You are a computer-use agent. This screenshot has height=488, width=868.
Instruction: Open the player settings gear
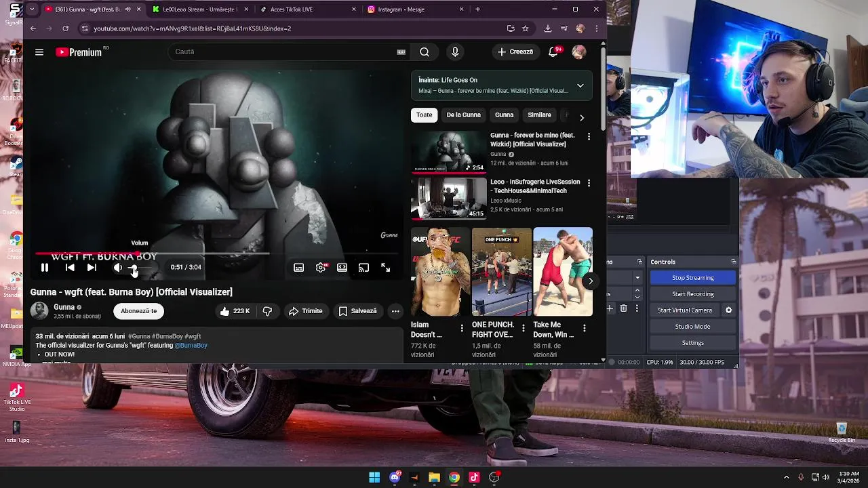pos(321,268)
